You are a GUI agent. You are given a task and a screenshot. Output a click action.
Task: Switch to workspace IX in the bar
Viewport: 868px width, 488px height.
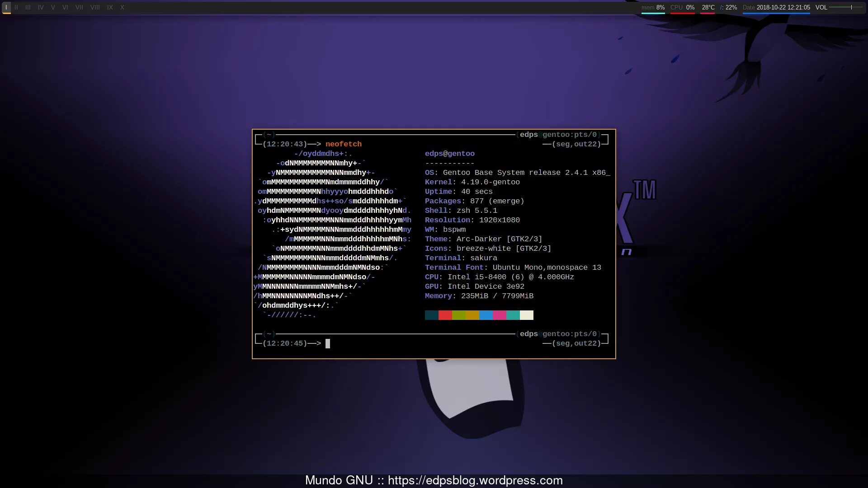(110, 8)
